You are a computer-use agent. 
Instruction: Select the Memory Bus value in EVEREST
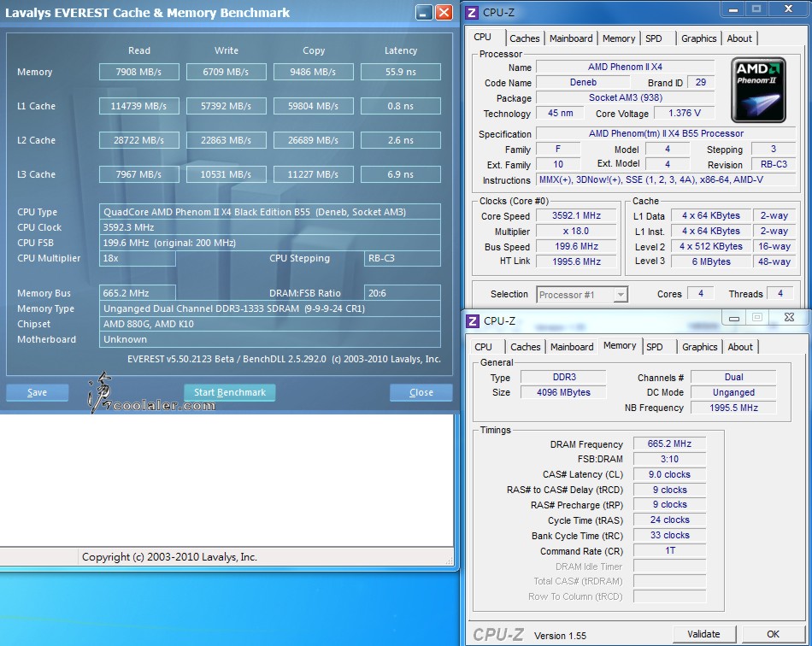click(138, 293)
